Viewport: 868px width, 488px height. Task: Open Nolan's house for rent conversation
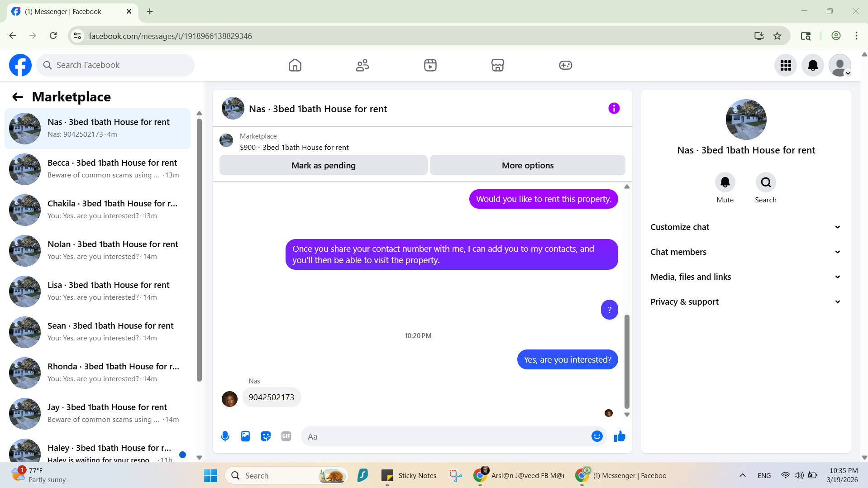(97, 250)
